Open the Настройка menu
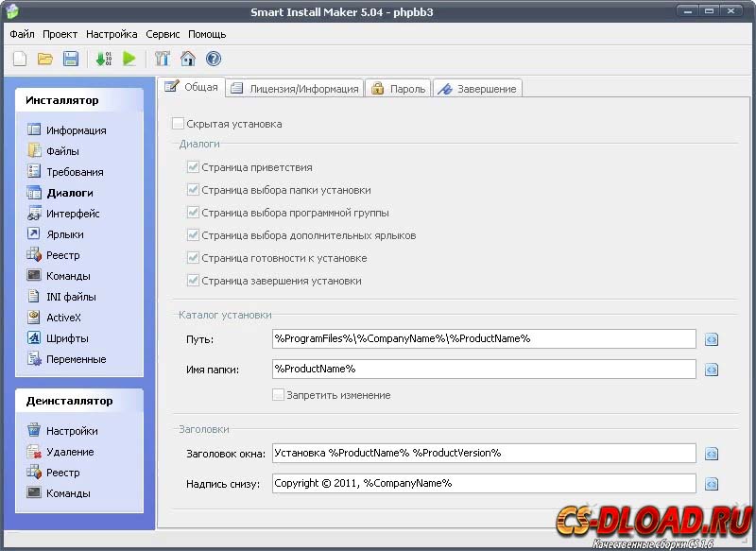The width and height of the screenshot is (756, 551). [x=112, y=34]
